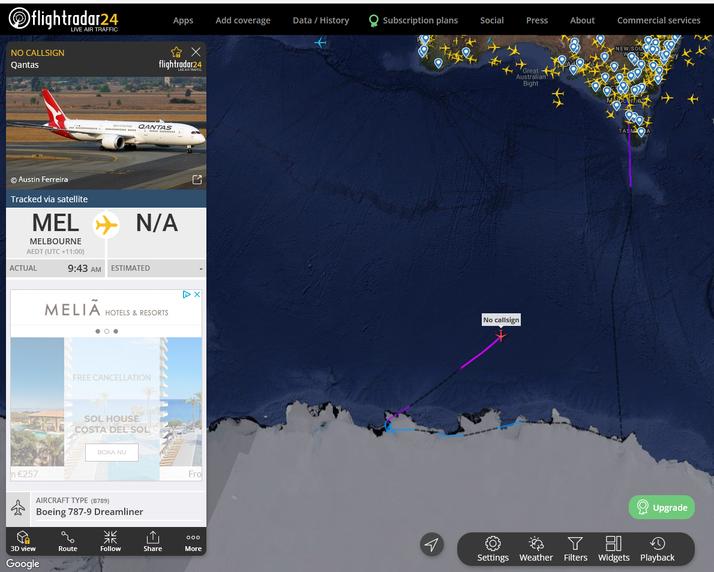Open the 3D view of the flight
Viewport: 714px width, 572px height.
[23, 541]
